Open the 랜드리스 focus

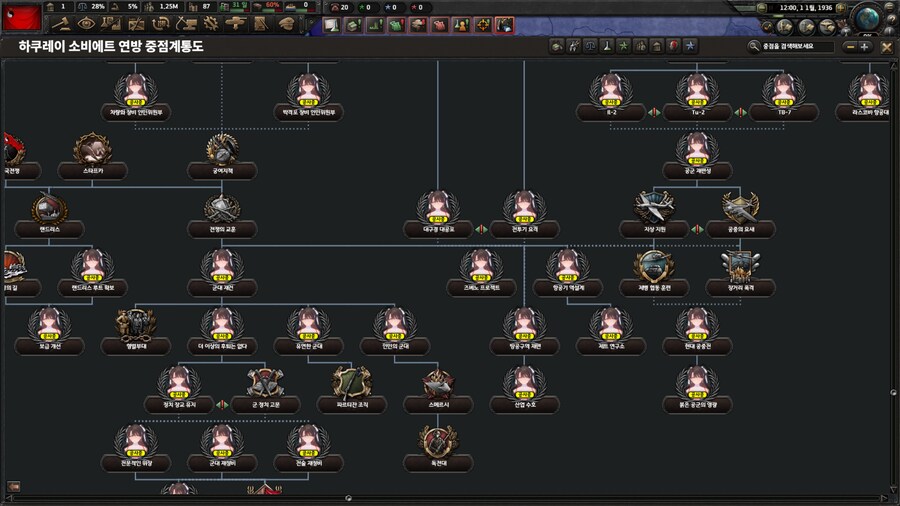49,210
